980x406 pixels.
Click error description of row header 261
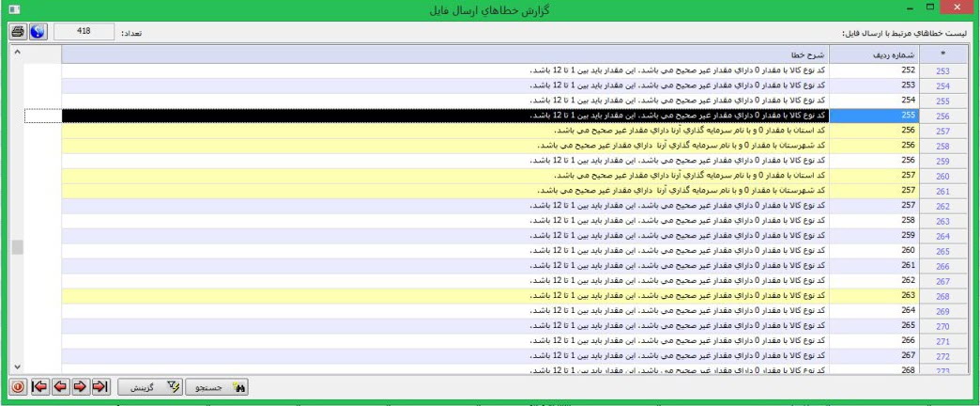445,191
